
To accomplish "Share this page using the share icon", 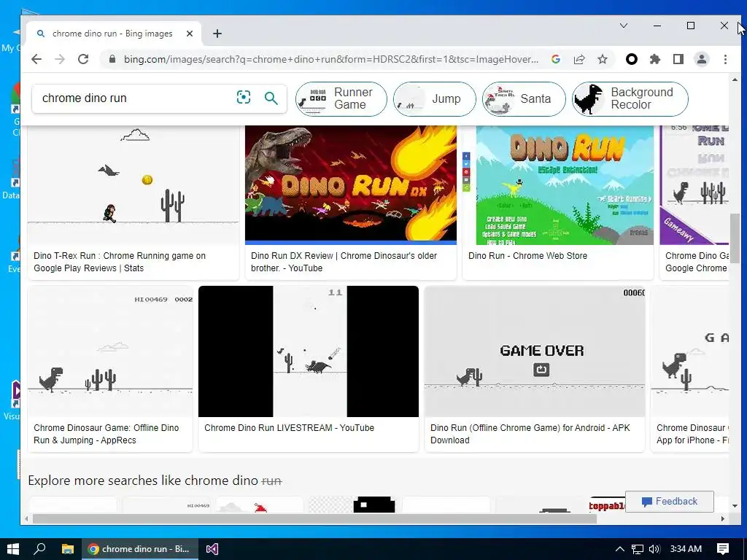I will point(578,59).
